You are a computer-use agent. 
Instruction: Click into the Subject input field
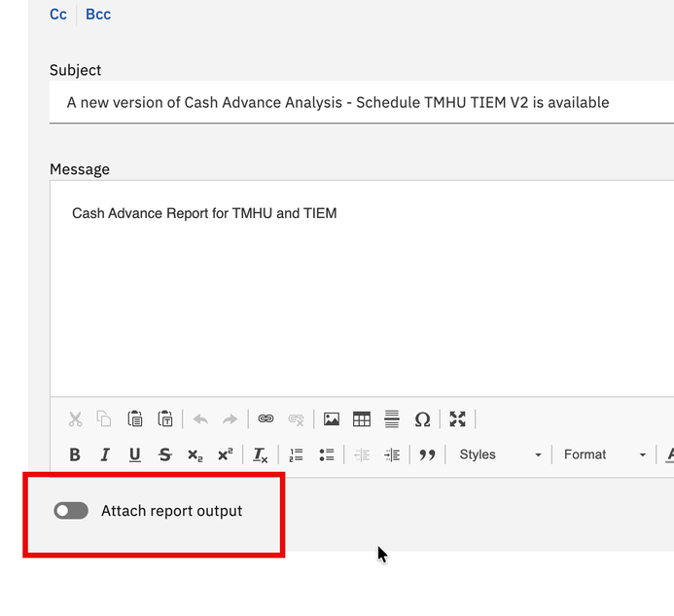click(362, 102)
